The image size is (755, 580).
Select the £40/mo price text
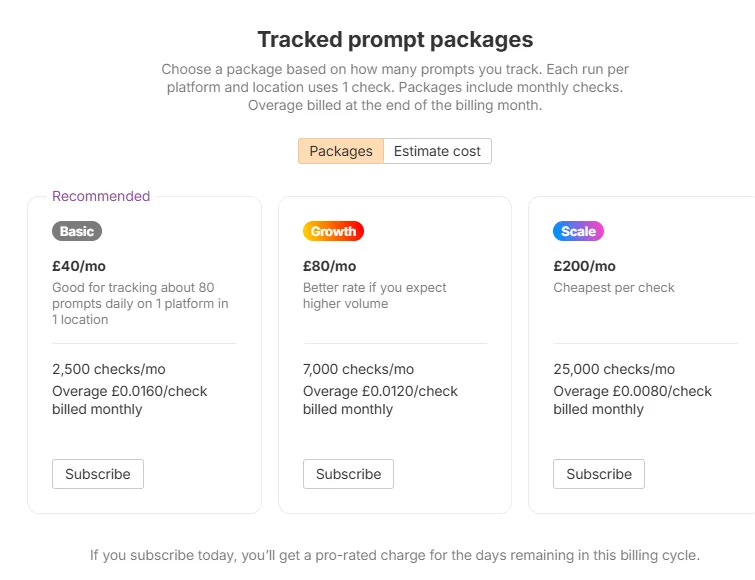coord(79,266)
